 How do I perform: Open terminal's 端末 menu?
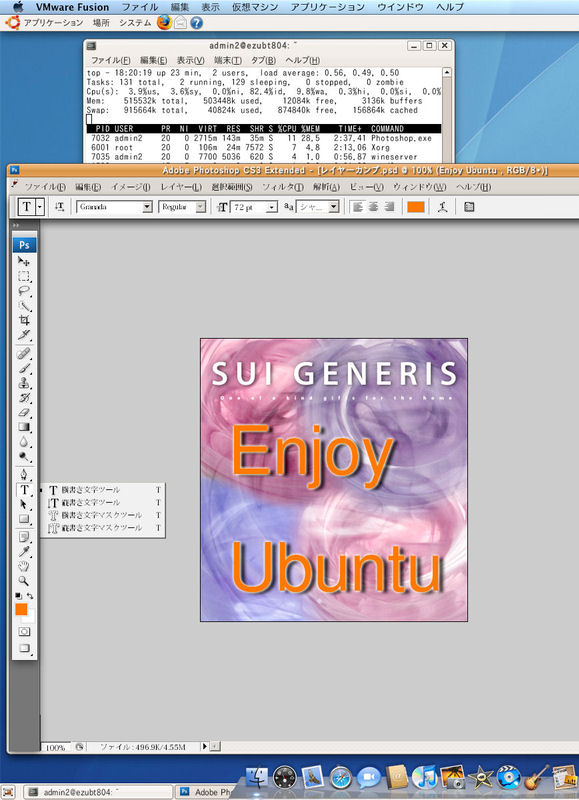point(228,60)
